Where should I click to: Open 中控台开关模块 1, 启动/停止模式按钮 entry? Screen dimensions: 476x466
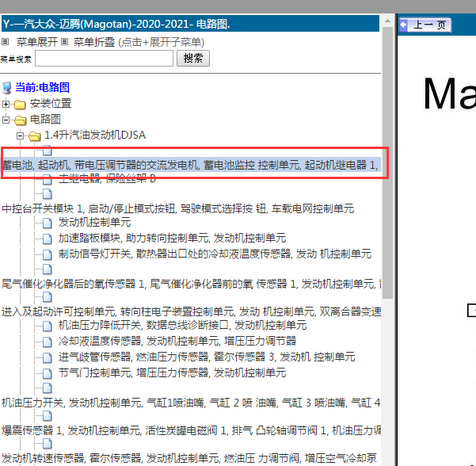[x=178, y=208]
